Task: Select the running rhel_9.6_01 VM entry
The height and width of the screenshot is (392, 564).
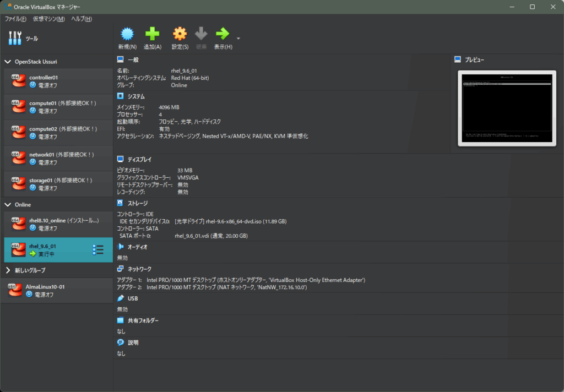Action: [x=58, y=250]
